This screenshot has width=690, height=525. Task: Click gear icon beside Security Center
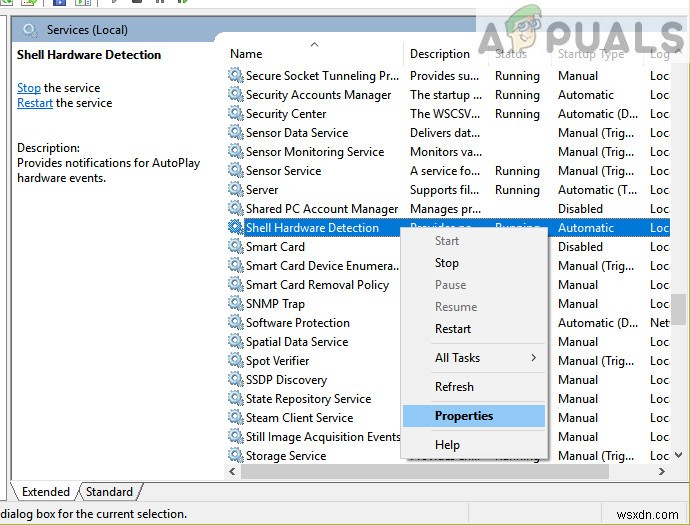tap(235, 113)
